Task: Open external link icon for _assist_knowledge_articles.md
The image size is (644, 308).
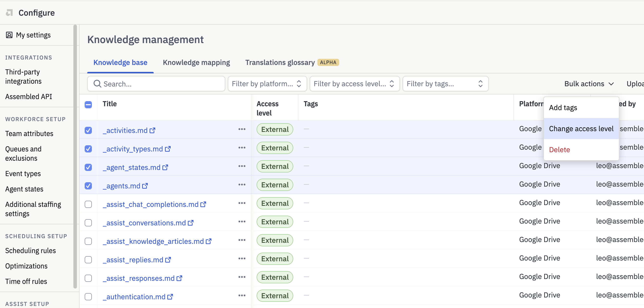Action: [x=209, y=241]
